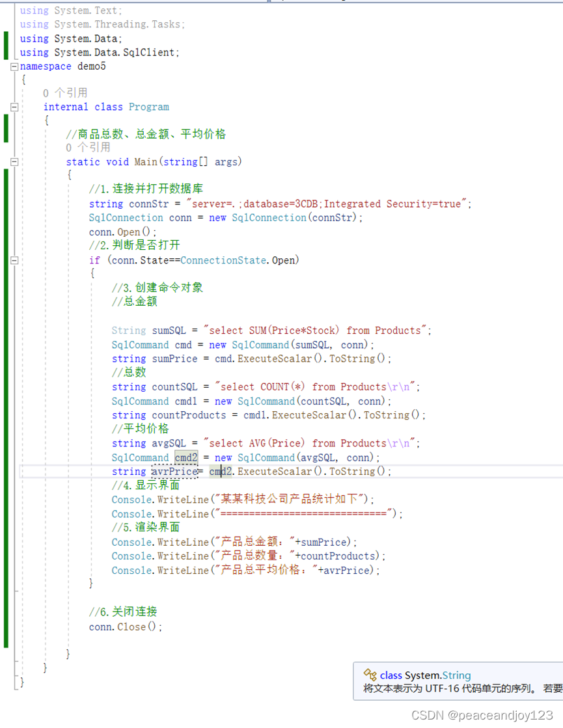Click 'SqlCommand cmd1' declaration line

[x=251, y=401]
